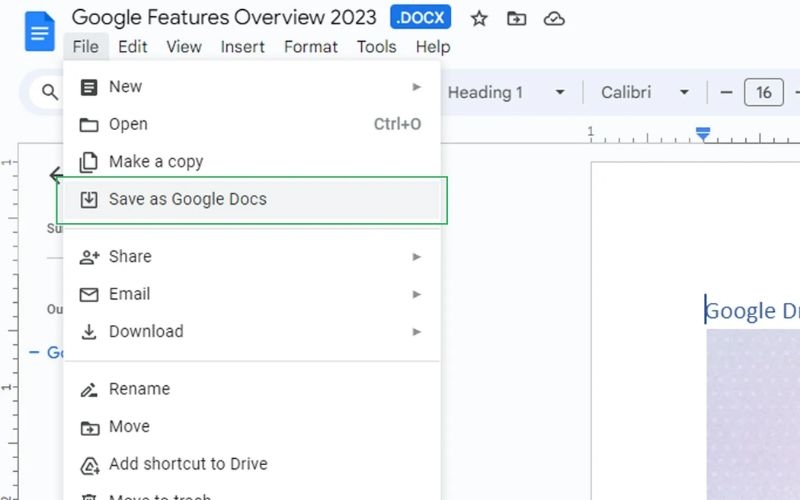
Task: Click the image below the document heading
Action: pyautogui.click(x=753, y=414)
